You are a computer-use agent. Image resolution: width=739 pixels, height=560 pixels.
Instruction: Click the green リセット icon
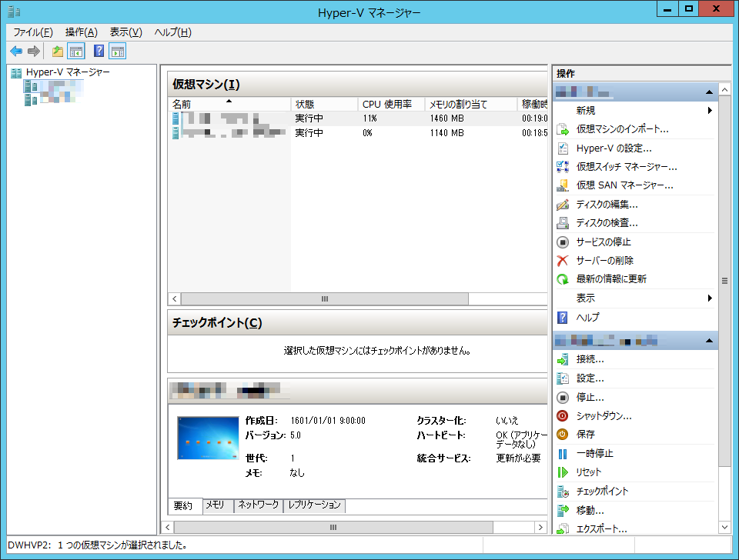click(563, 472)
